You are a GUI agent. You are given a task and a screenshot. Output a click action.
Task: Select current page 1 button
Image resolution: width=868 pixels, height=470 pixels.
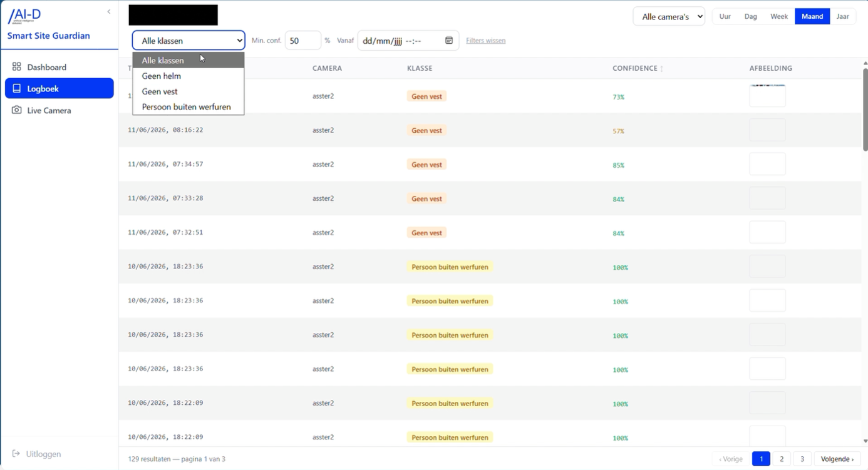pos(761,459)
